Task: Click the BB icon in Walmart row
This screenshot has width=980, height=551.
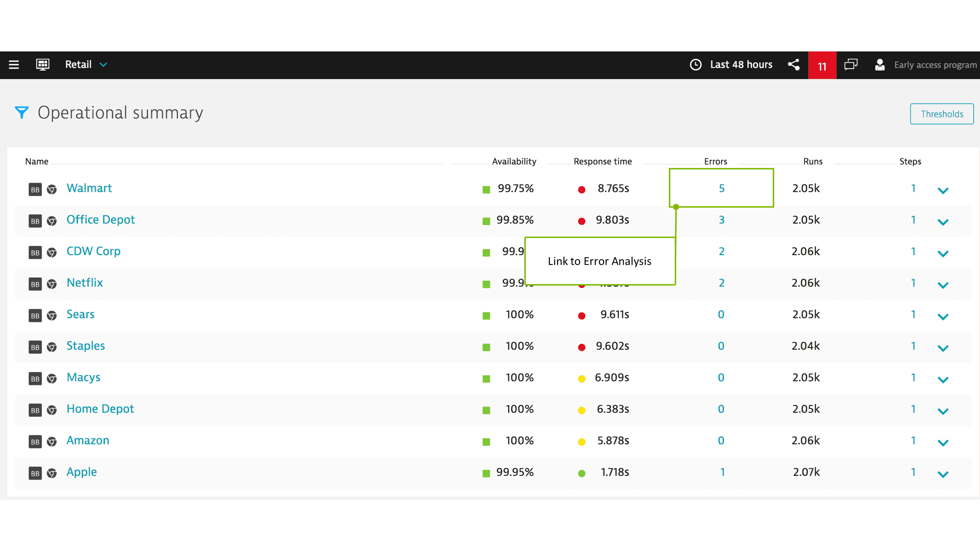Action: point(35,190)
